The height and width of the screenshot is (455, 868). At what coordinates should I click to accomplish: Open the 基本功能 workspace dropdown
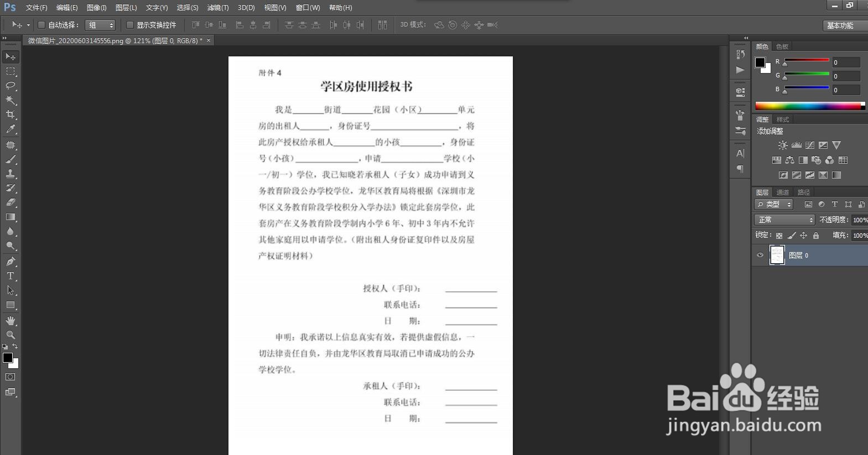point(845,25)
